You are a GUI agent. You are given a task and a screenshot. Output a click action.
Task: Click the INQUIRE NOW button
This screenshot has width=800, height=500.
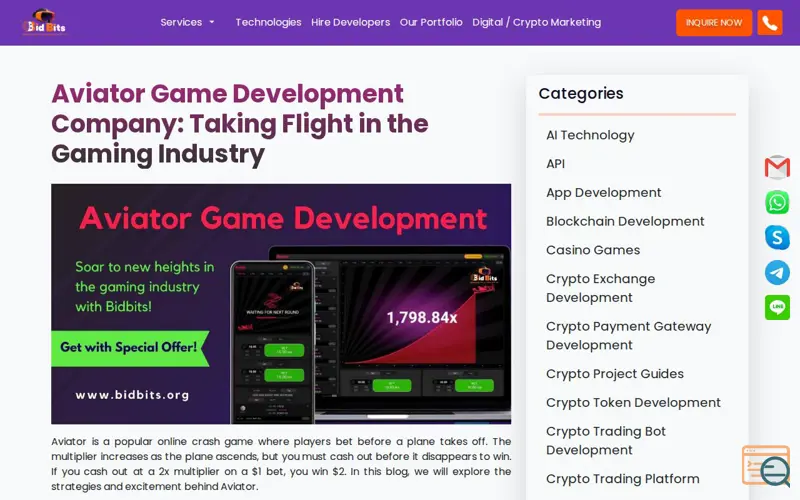coord(714,22)
